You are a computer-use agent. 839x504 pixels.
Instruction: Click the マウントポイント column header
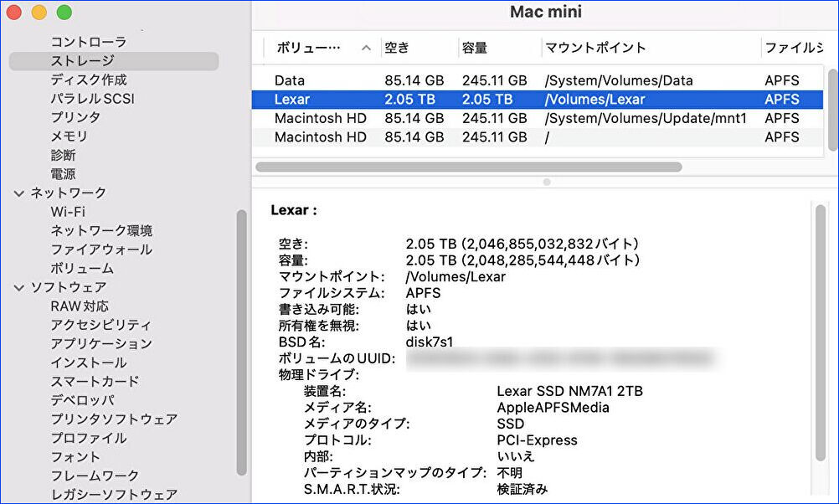651,49
